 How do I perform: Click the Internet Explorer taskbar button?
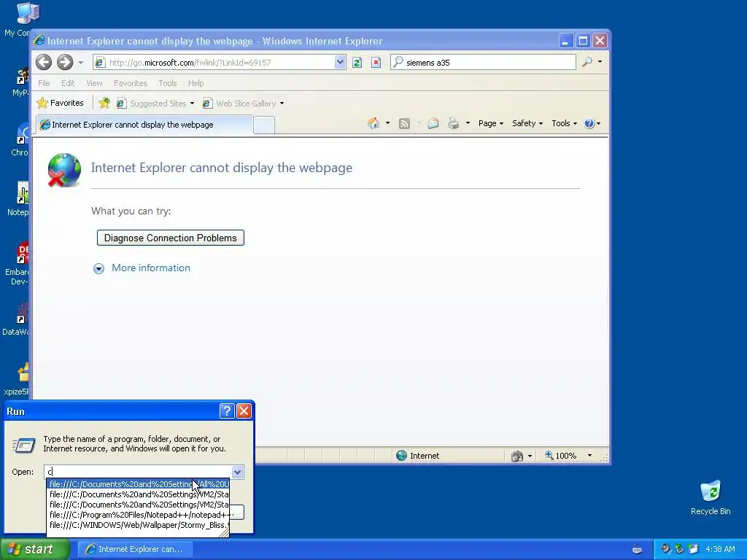[135, 549]
